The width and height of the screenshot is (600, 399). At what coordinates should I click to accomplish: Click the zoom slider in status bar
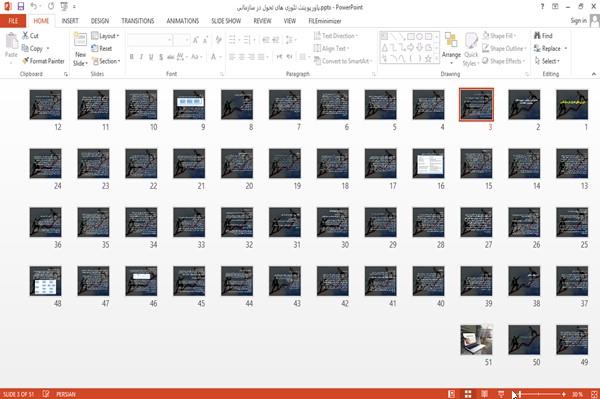pos(540,394)
